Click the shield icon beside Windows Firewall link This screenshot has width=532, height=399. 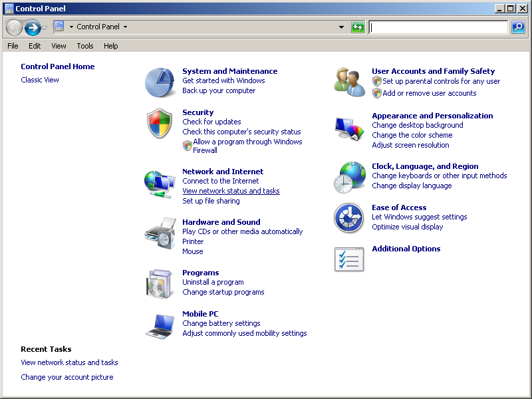click(188, 146)
